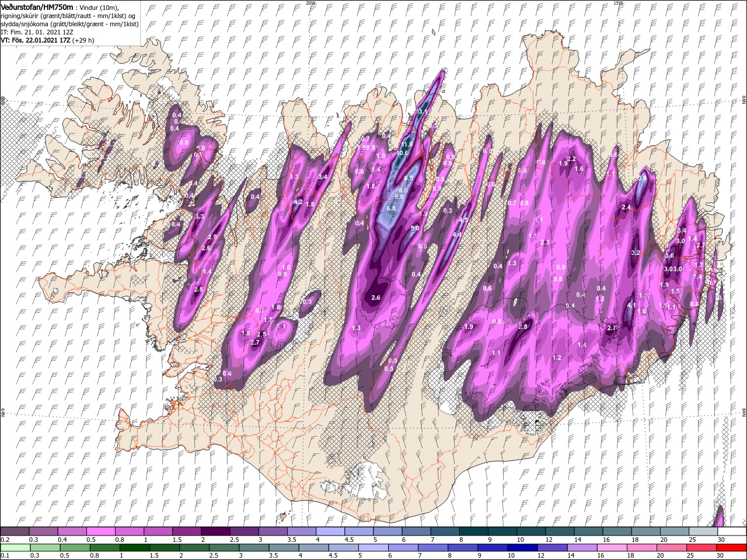This screenshot has width=747, height=560.
Task: Click the '5.0' precipitation value on the map
Action: click(x=415, y=228)
